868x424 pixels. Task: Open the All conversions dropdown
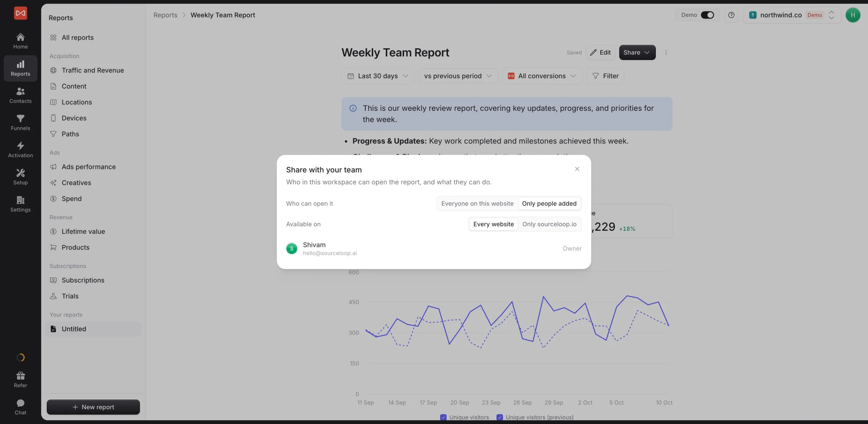click(x=542, y=76)
